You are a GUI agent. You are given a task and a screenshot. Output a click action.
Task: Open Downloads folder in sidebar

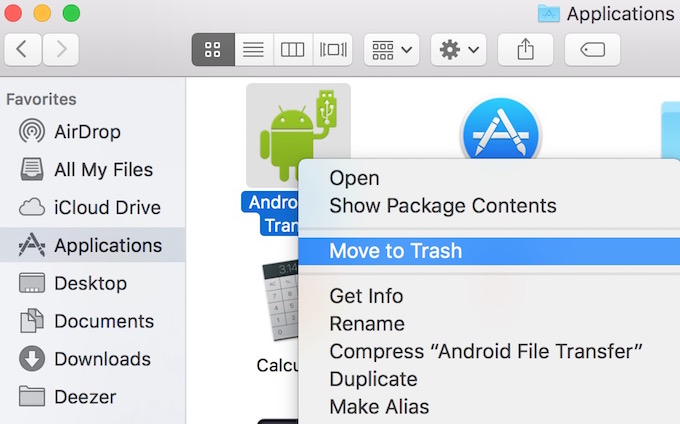102,359
